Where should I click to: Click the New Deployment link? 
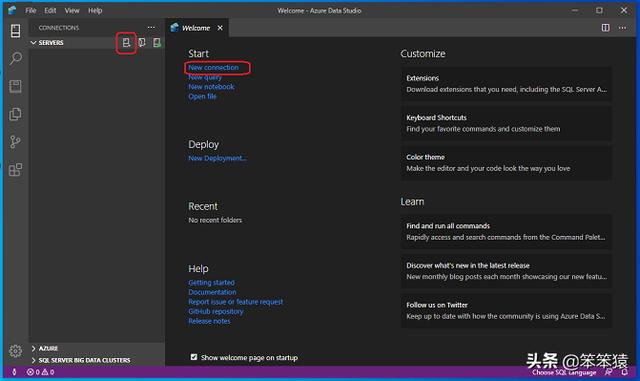pos(218,158)
